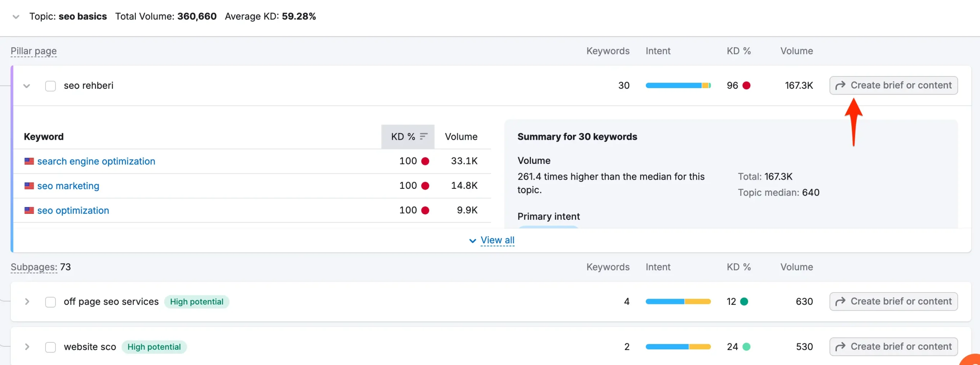980x365 pixels.
Task: Collapse the seo rehberi pillar page row
Action: [26, 86]
